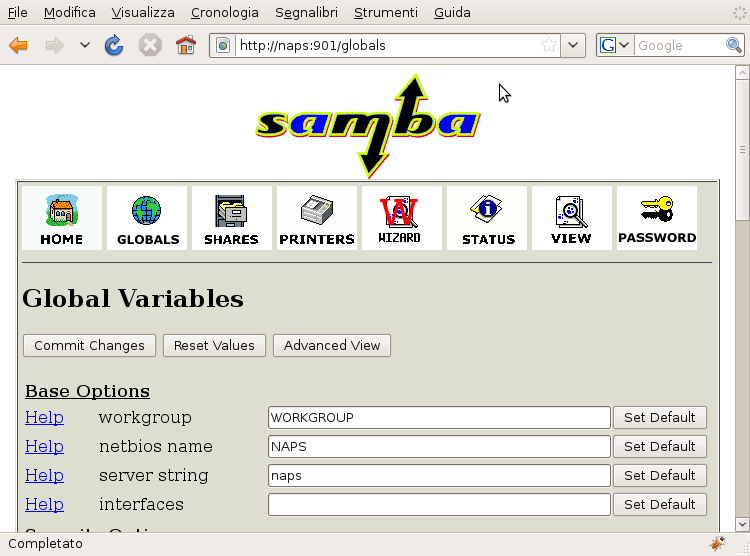Click the Completato status bar text

click(45, 544)
